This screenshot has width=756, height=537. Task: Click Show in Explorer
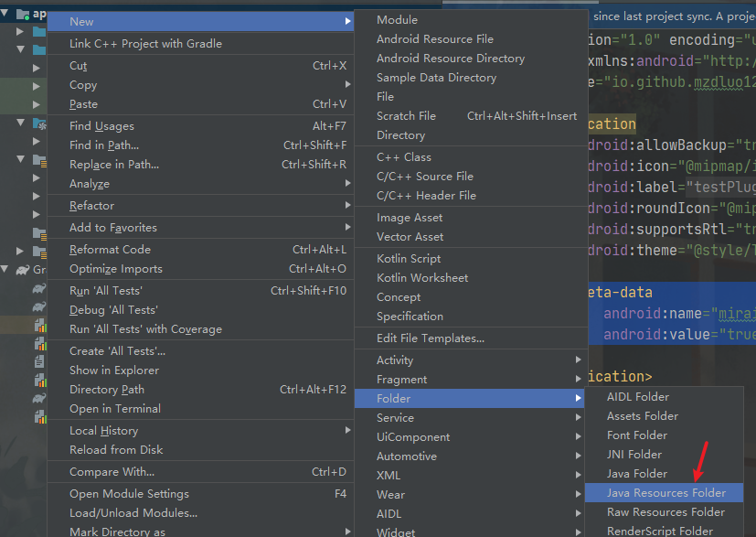tap(113, 371)
